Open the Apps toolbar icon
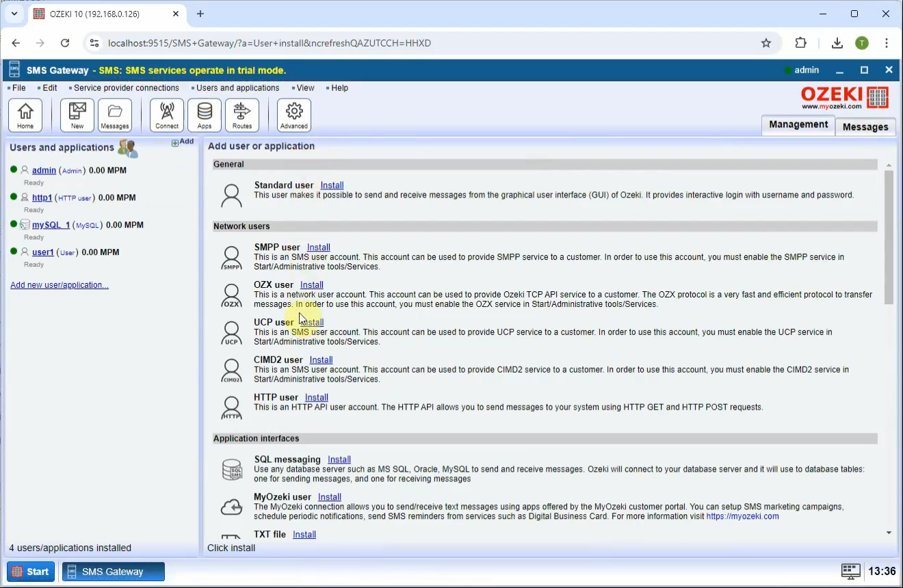This screenshot has height=588, width=903. tap(205, 115)
